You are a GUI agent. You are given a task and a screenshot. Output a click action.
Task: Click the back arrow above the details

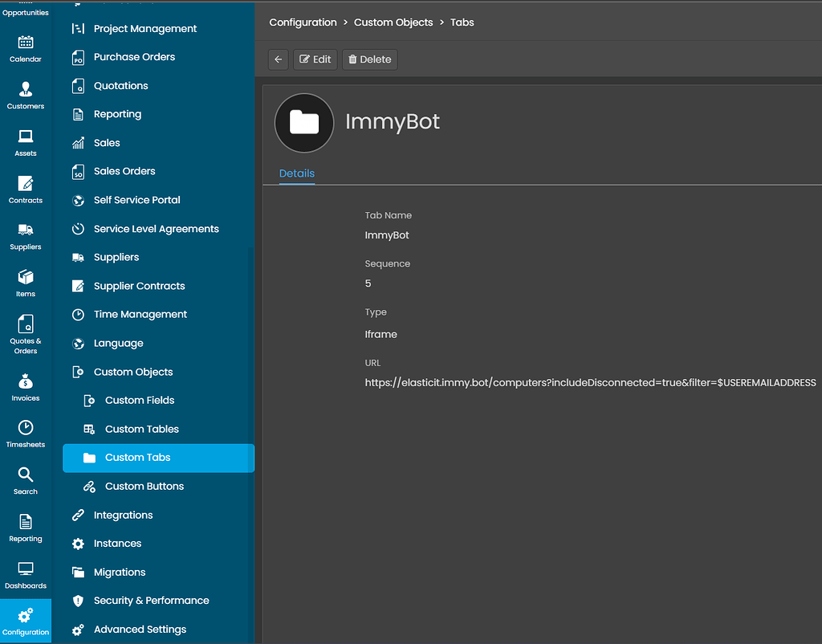click(x=278, y=59)
